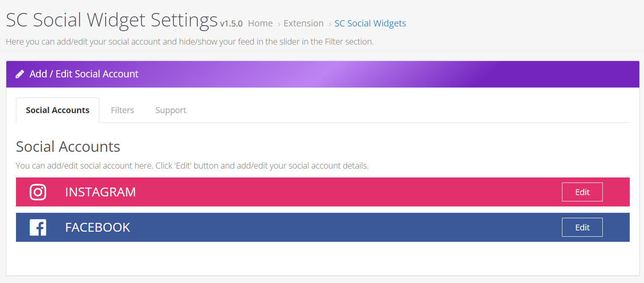This screenshot has height=283, width=644.
Task: Click the Add / Edit Social Account panel title
Action: [x=84, y=74]
